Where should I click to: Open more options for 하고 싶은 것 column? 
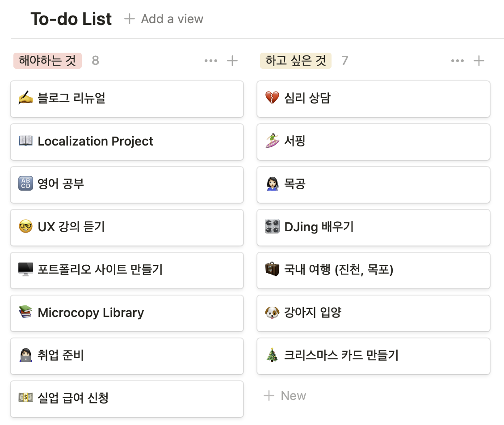pyautogui.click(x=458, y=61)
